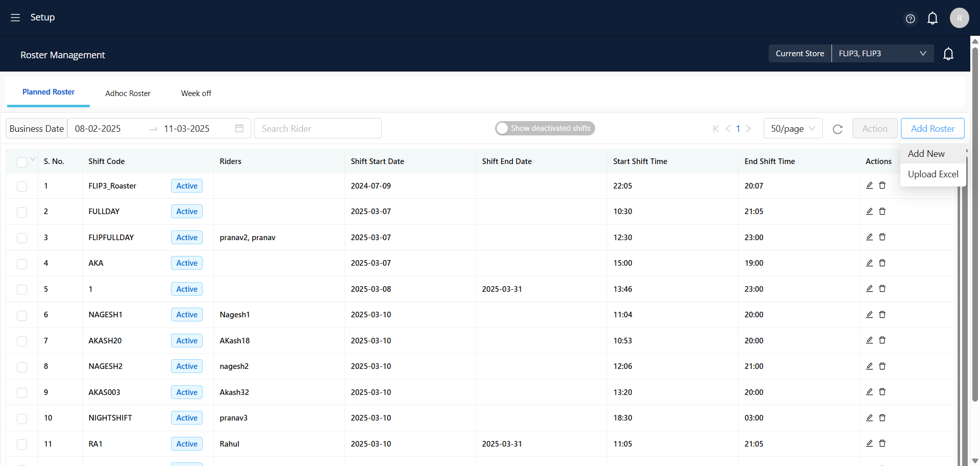Click the Roster Management heading
This screenshot has width=980, height=466.
pyautogui.click(x=63, y=55)
